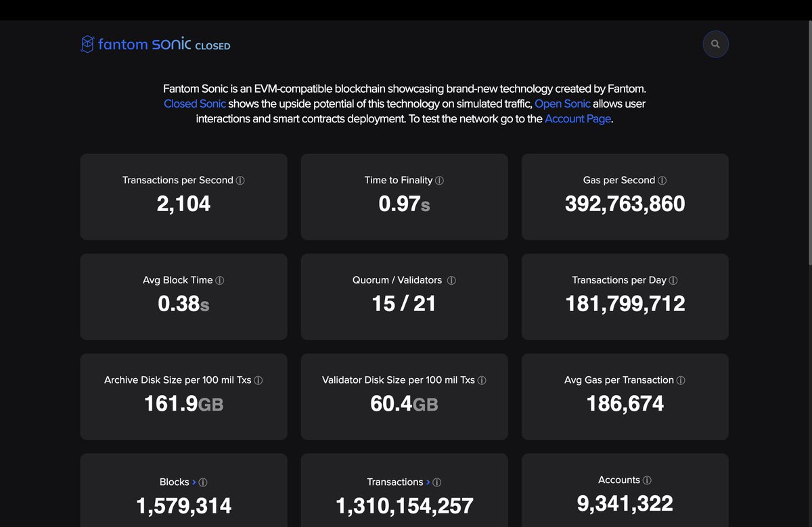Open info icon for Time to Finality

[440, 181]
